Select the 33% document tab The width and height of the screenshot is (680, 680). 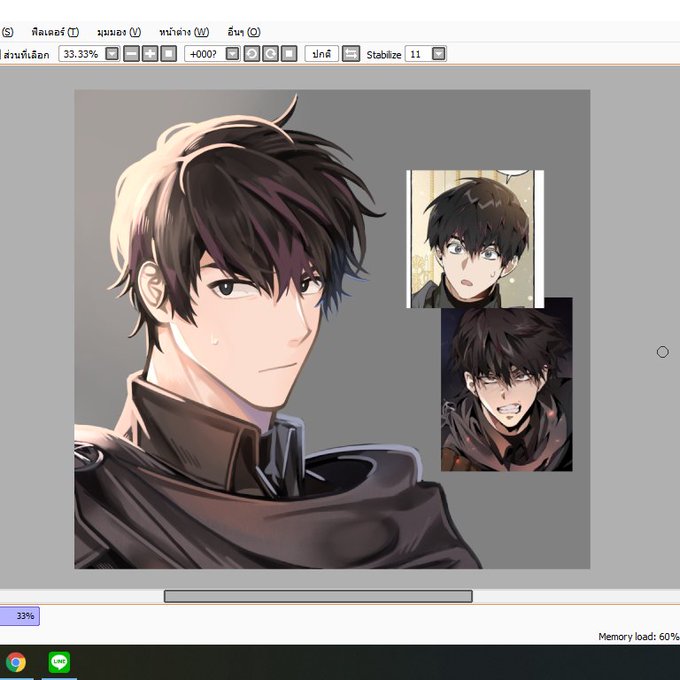20,616
